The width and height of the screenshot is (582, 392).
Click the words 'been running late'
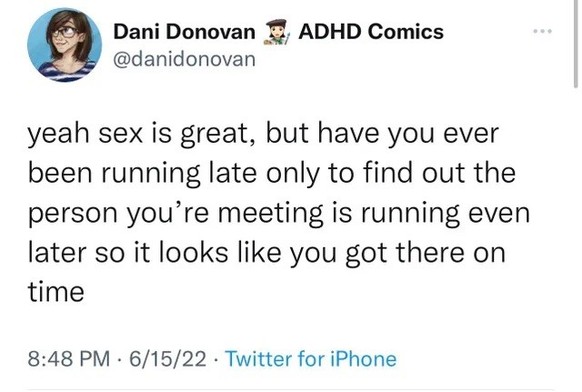143,173
